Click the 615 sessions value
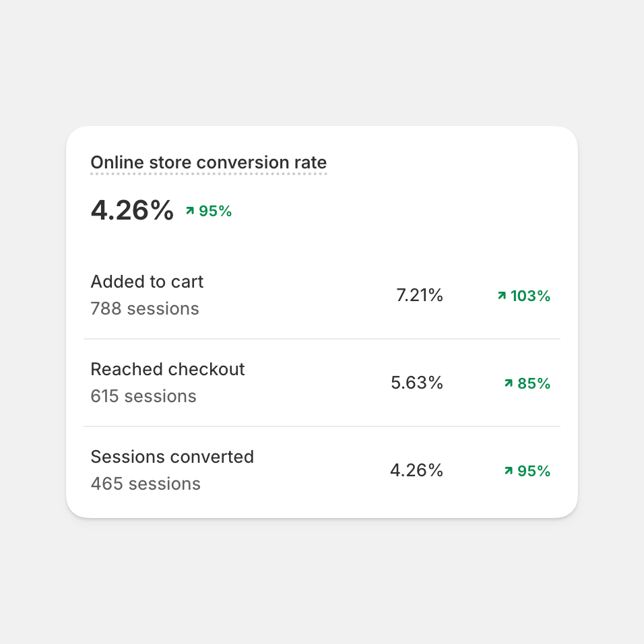 (x=143, y=396)
